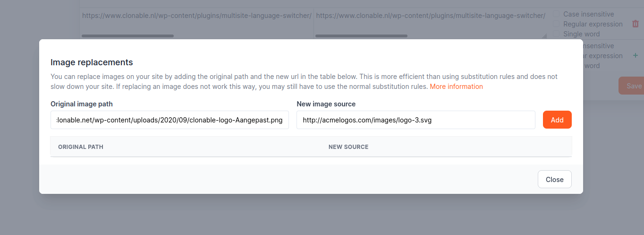Image resolution: width=644 pixels, height=235 pixels.
Task: Close the Image replacements dialog
Action: 554,179
